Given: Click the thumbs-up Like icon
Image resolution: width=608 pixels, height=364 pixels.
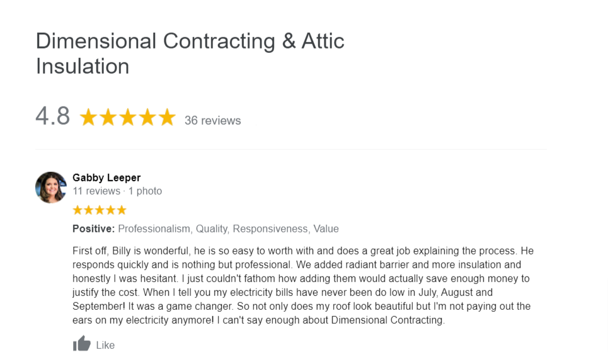Looking at the screenshot, I should pyautogui.click(x=81, y=343).
